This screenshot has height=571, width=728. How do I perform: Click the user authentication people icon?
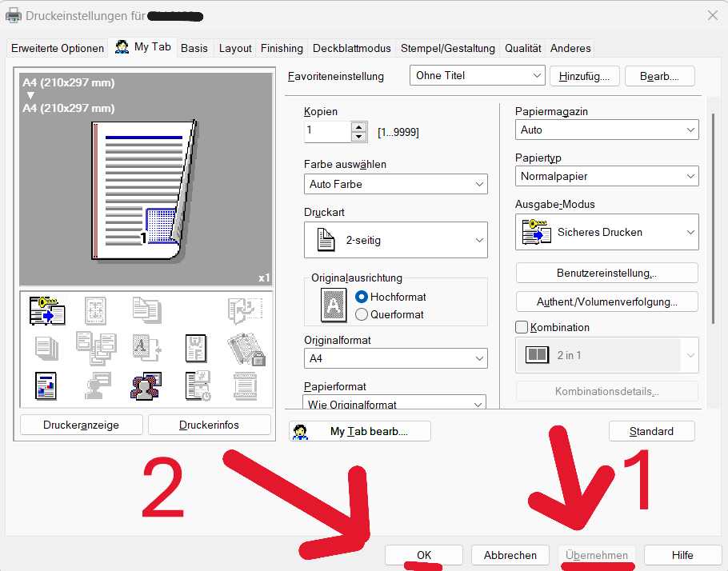(146, 385)
